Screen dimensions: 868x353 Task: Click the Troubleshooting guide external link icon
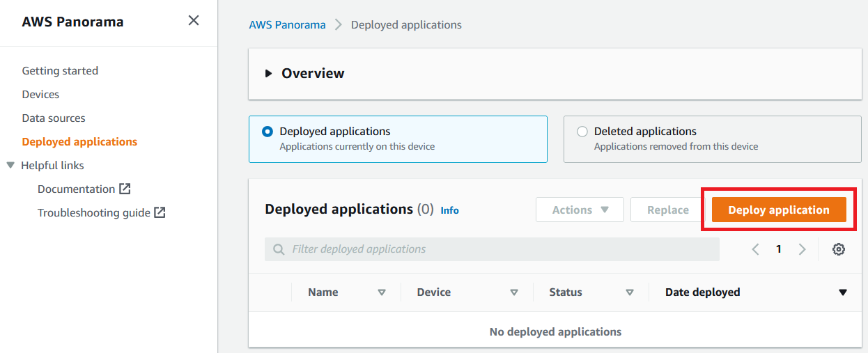pyautogui.click(x=160, y=213)
